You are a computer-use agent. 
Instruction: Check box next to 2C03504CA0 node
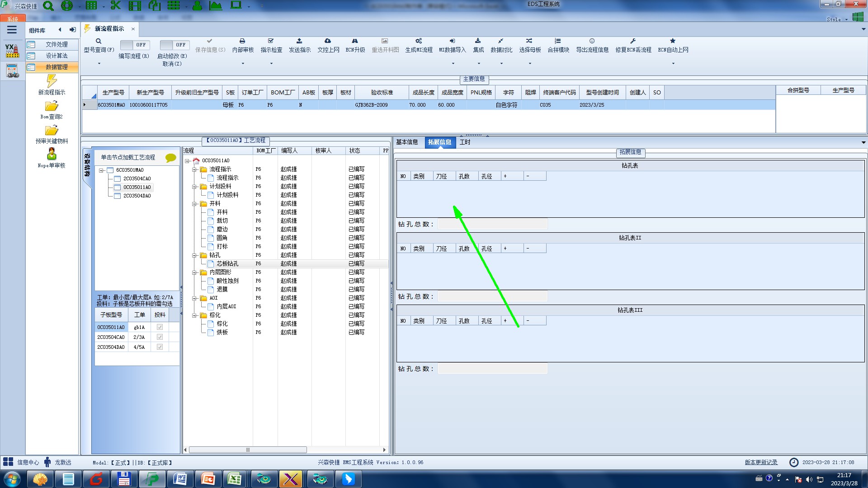[117, 179]
